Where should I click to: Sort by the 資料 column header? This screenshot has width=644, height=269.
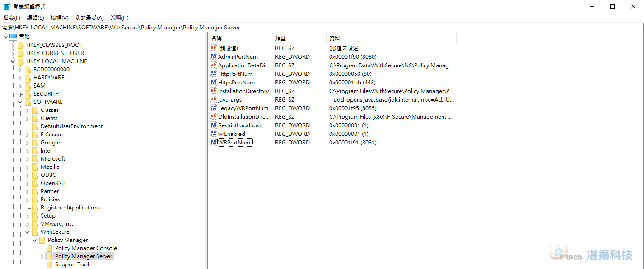(x=391, y=38)
